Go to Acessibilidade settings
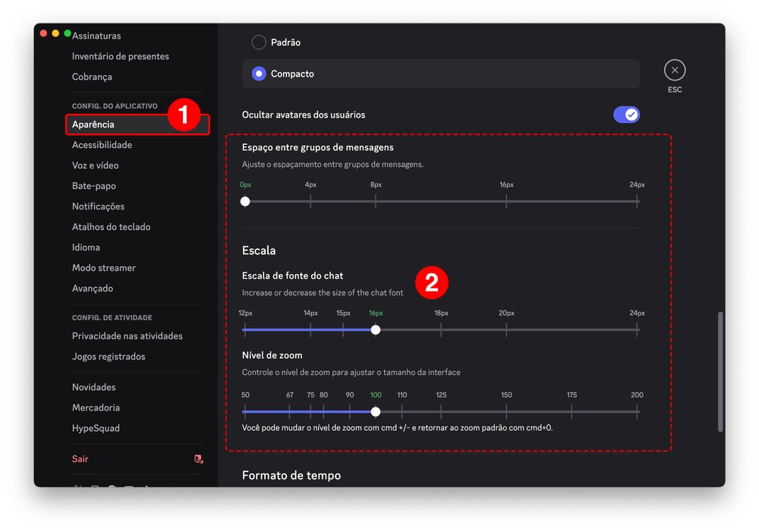The height and width of the screenshot is (532, 759). pos(102,145)
